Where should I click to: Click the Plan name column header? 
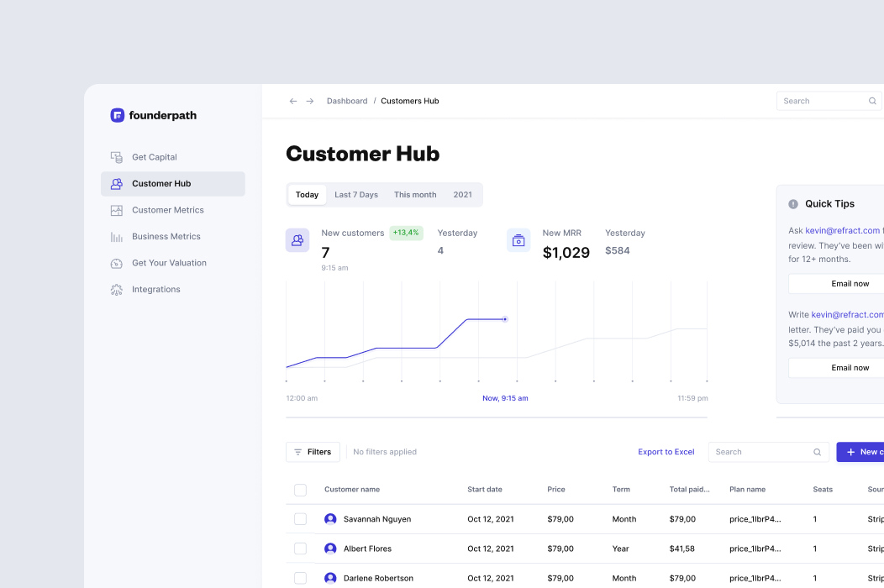(748, 490)
